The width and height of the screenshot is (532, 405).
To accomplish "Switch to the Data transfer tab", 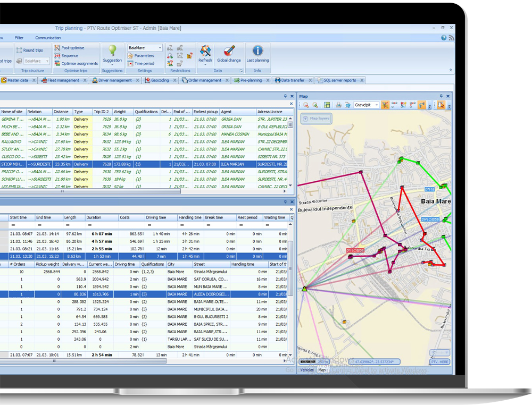I will pyautogui.click(x=293, y=80).
